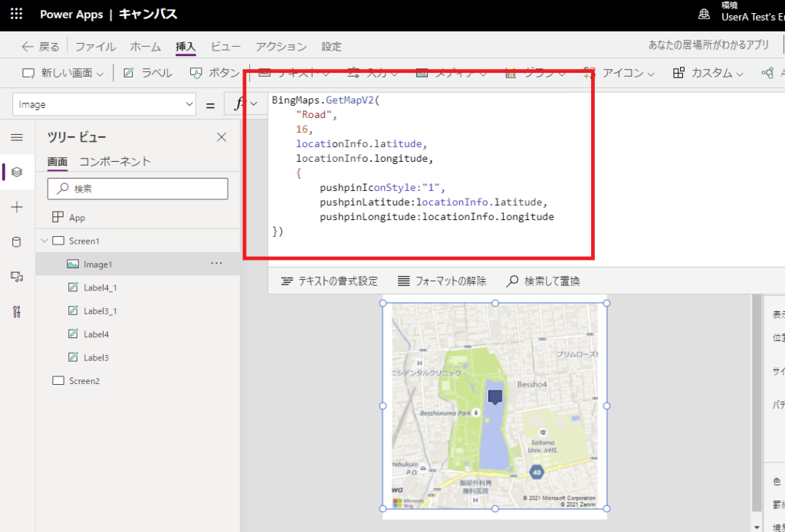This screenshot has height=532, width=785.
Task: Click the Insert plus icon in sidebar
Action: pos(17,207)
